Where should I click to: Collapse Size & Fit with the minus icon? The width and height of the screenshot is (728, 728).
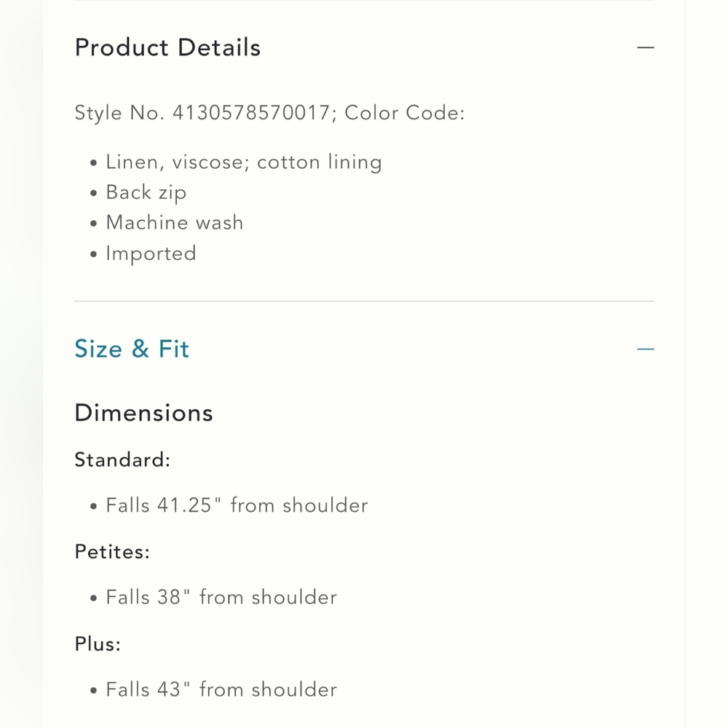point(645,349)
